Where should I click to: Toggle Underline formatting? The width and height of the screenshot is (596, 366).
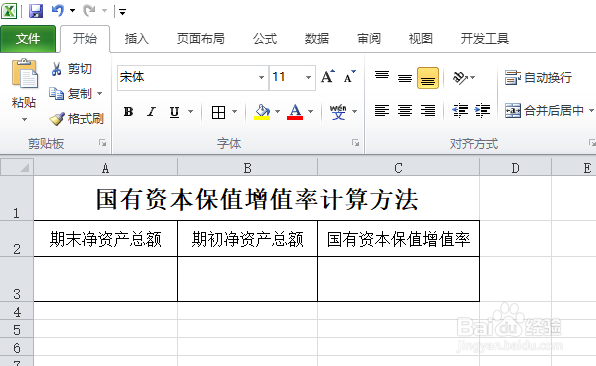point(174,112)
